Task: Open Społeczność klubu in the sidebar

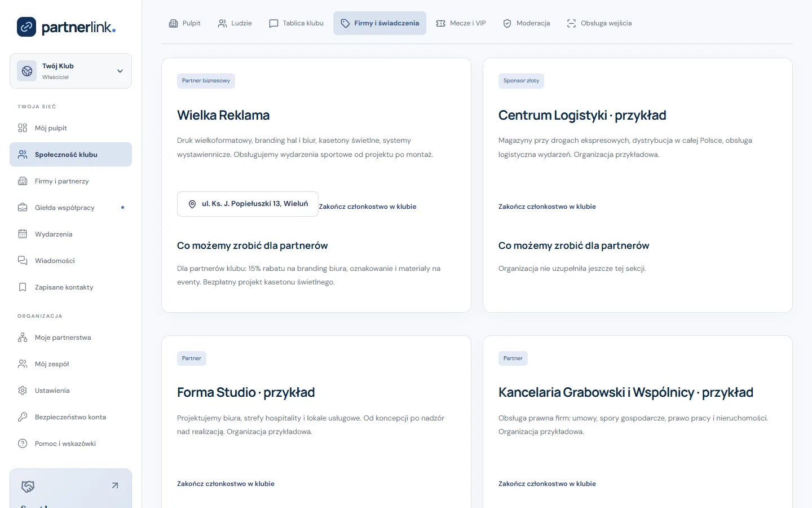Action: [70, 155]
